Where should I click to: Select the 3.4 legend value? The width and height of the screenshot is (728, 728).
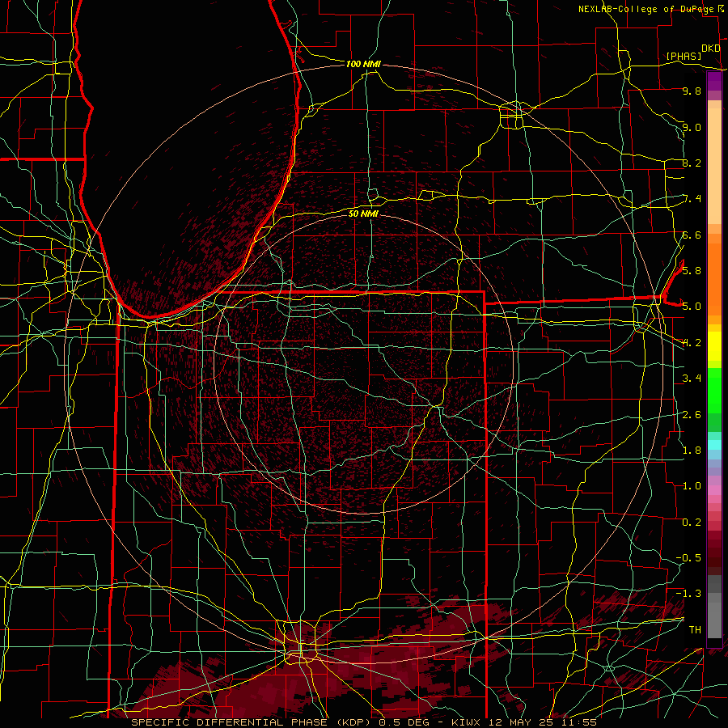[692, 378]
